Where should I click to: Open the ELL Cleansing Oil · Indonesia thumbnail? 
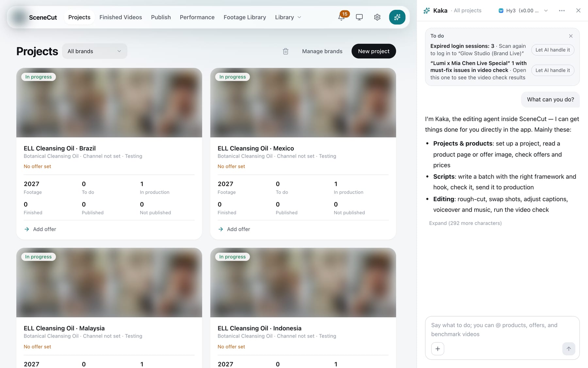pyautogui.click(x=303, y=283)
